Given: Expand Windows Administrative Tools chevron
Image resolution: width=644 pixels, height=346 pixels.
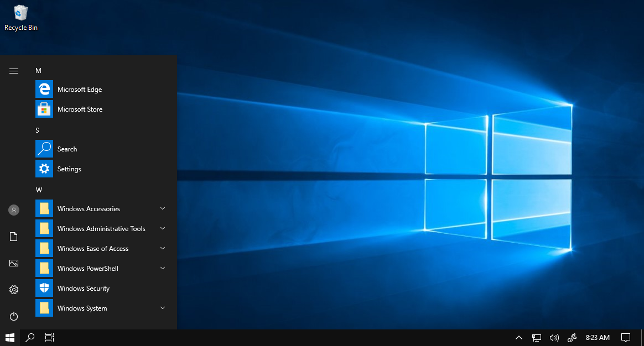Looking at the screenshot, I should [163, 228].
